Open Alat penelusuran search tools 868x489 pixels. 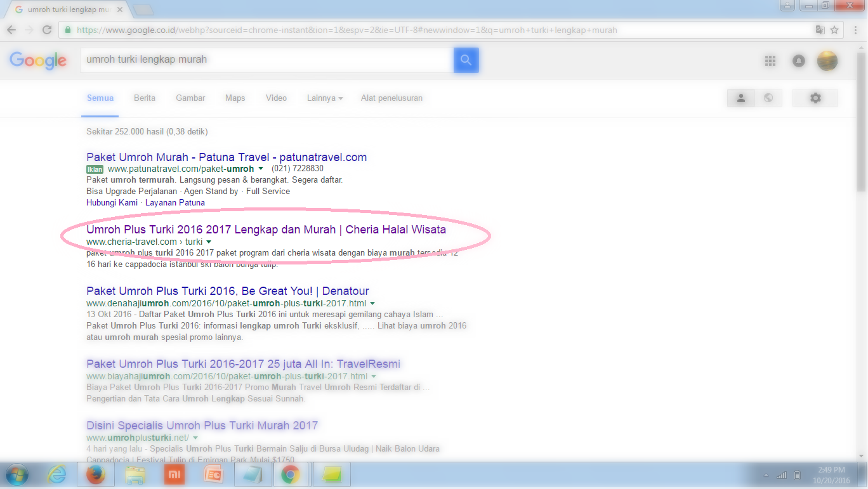point(391,98)
